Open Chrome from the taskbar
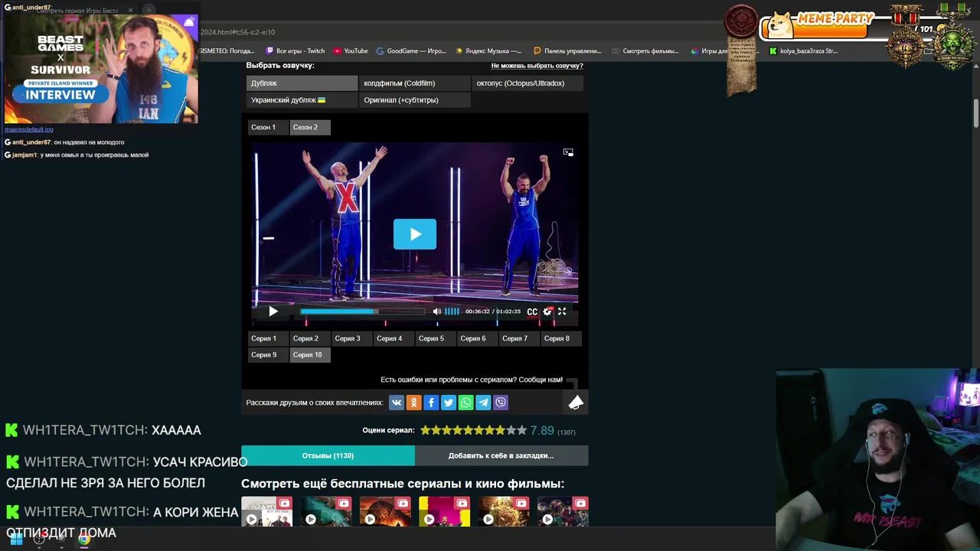This screenshot has height=551, width=980. [x=84, y=539]
